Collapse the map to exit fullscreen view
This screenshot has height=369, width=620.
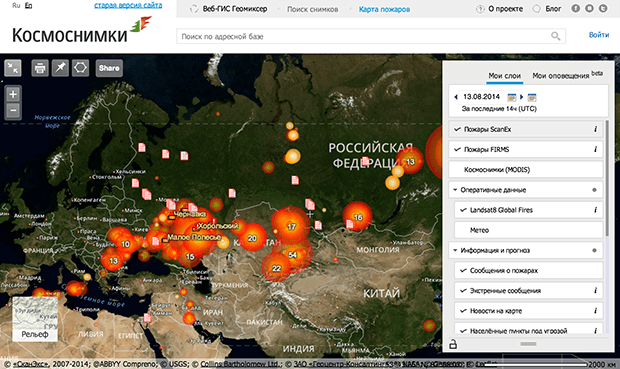13,68
